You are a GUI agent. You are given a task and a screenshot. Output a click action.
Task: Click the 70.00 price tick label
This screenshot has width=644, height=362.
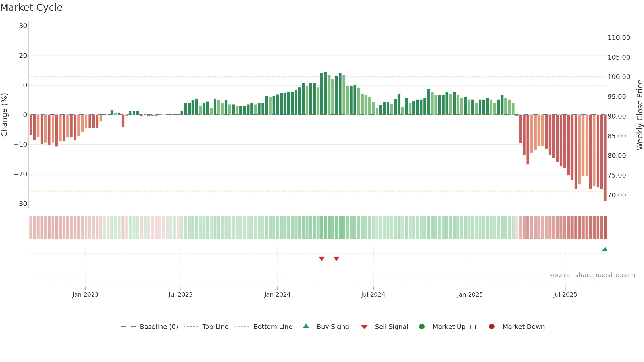pyautogui.click(x=617, y=195)
